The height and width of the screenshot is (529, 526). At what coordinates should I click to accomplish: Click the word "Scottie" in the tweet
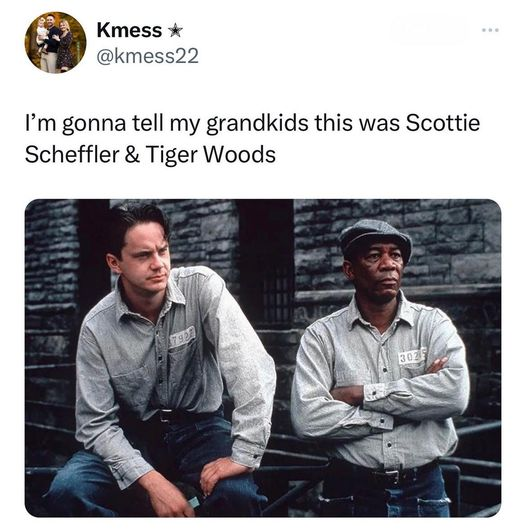[x=442, y=123]
